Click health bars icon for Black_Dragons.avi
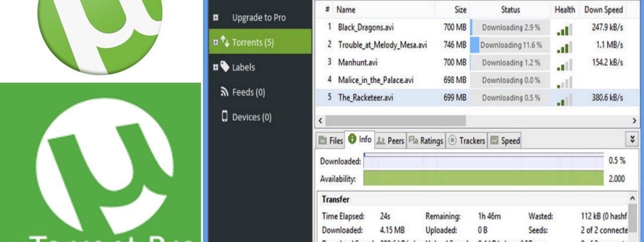 coord(565,30)
